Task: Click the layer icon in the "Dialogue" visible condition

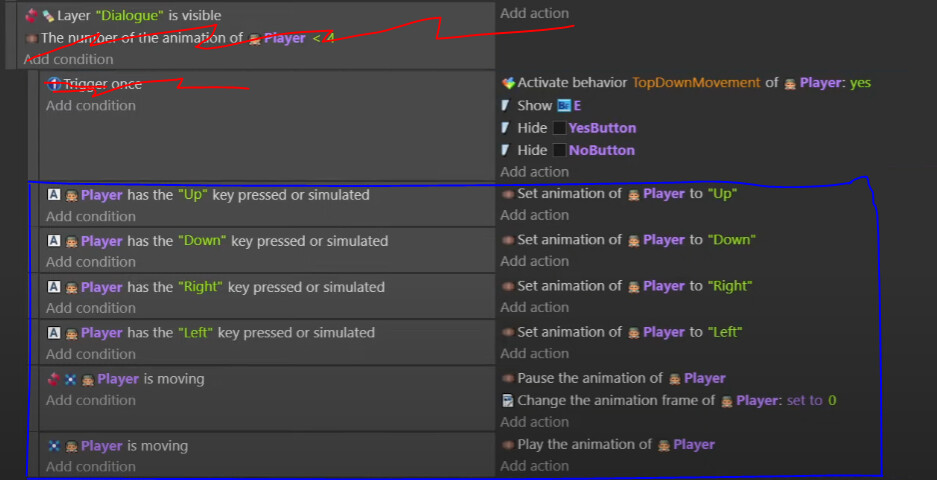Action: (x=47, y=16)
